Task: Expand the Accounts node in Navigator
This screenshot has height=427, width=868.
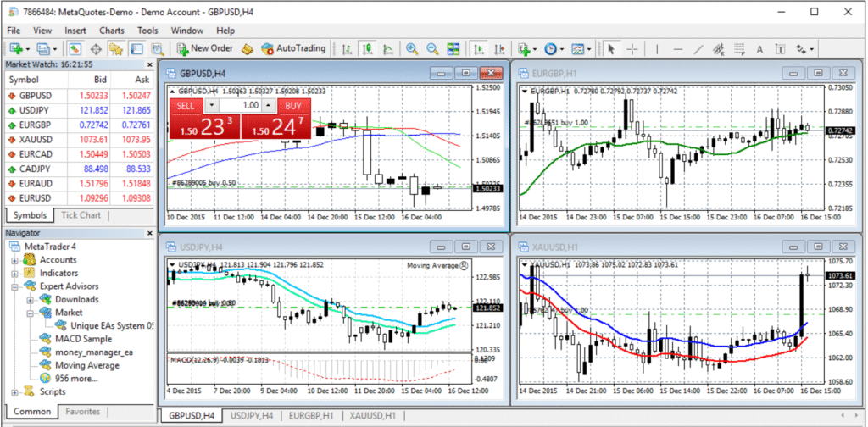Action: click(14, 260)
